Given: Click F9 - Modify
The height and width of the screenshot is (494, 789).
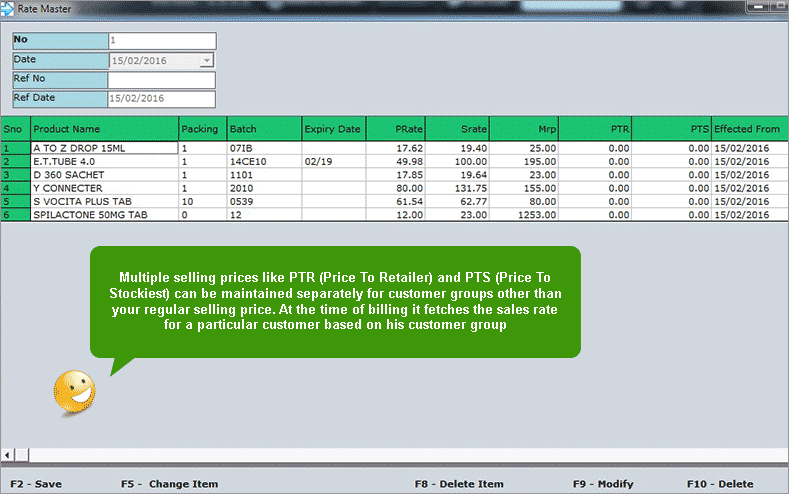Looking at the screenshot, I should (x=603, y=484).
